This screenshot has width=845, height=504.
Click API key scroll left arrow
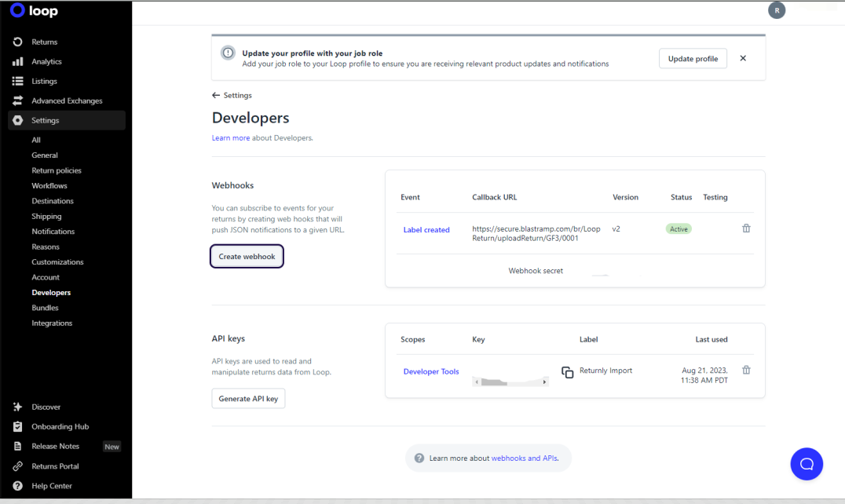[477, 382]
